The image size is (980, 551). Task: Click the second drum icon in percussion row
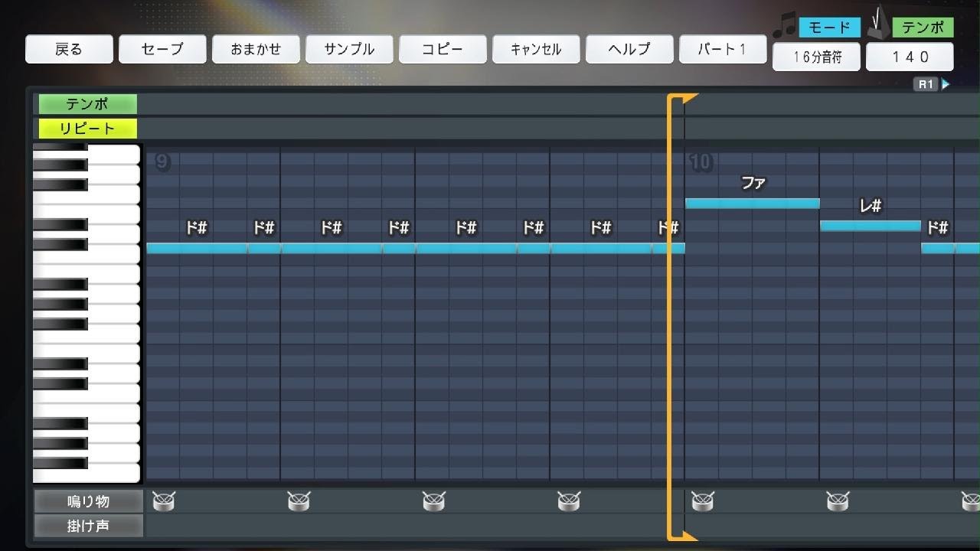coord(299,501)
